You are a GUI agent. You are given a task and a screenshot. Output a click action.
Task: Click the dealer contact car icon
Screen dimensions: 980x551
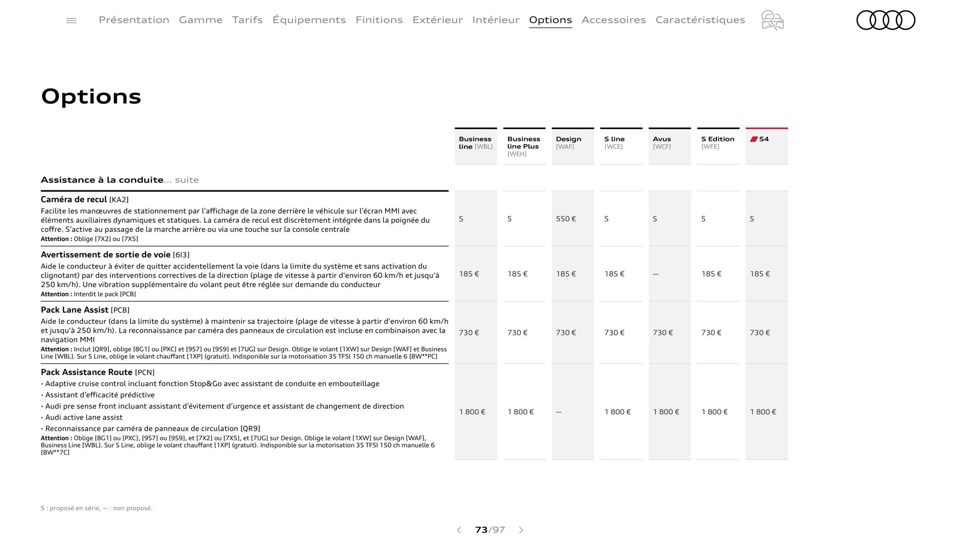(x=772, y=20)
